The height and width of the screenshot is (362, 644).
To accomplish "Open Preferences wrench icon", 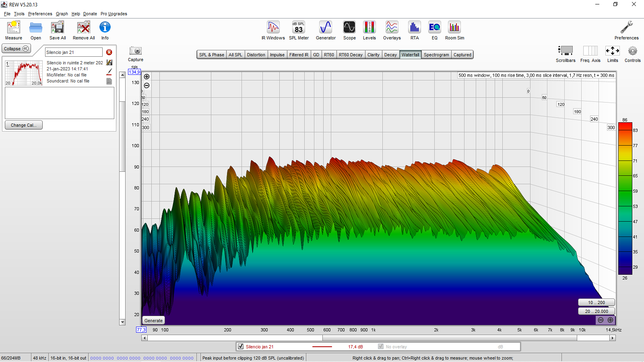I will coord(627,27).
